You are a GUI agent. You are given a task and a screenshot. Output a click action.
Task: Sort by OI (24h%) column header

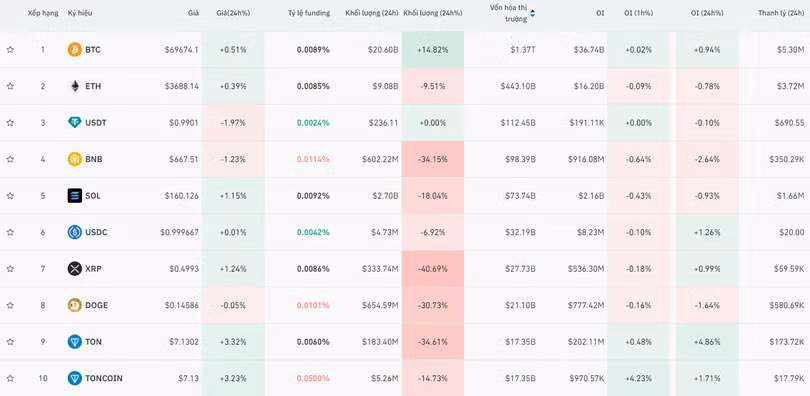(706, 13)
